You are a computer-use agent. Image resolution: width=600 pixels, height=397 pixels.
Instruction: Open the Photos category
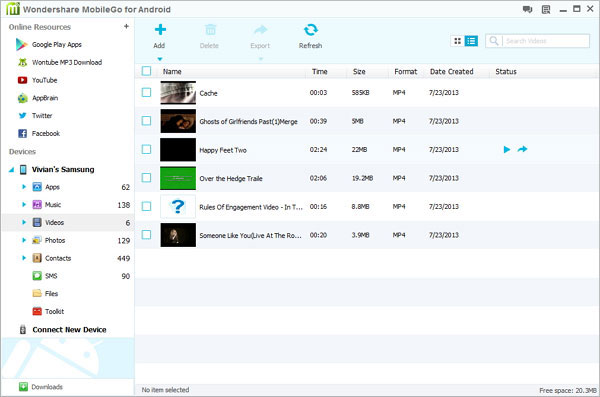(55, 240)
